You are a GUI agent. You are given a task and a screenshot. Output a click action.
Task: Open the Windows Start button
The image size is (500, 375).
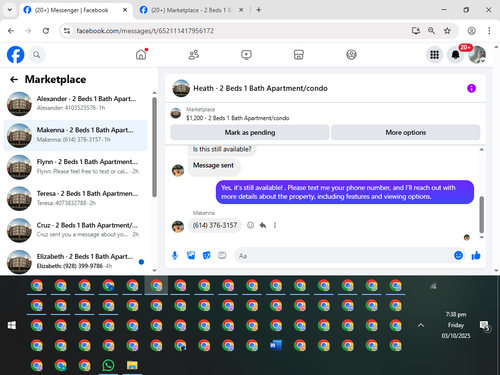(12, 325)
